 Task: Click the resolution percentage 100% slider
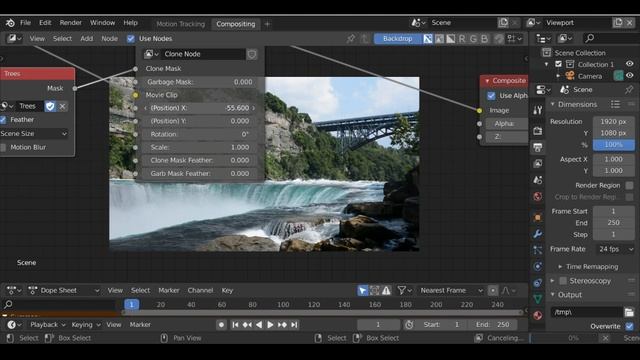[613, 144]
